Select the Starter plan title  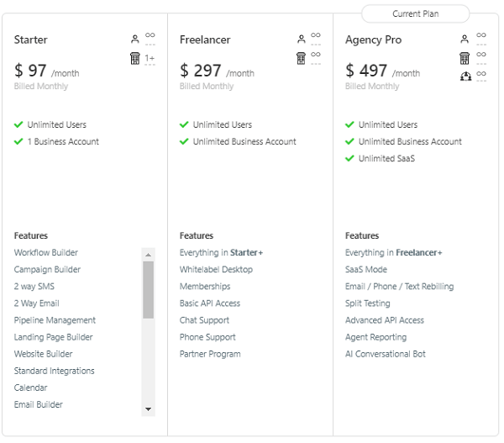click(31, 40)
